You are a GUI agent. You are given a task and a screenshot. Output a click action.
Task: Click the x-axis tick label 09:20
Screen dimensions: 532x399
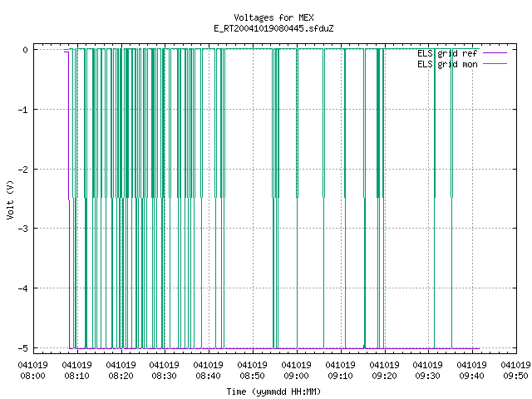point(384,376)
